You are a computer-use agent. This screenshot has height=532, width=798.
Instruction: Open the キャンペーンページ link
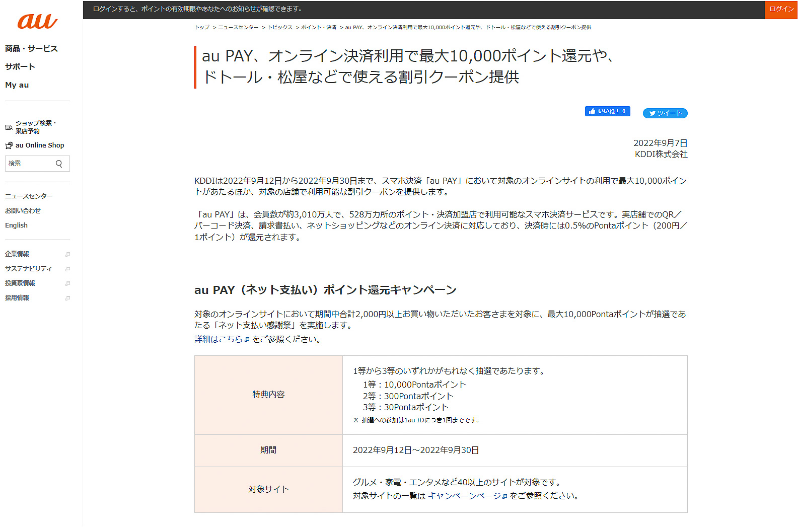(464, 496)
